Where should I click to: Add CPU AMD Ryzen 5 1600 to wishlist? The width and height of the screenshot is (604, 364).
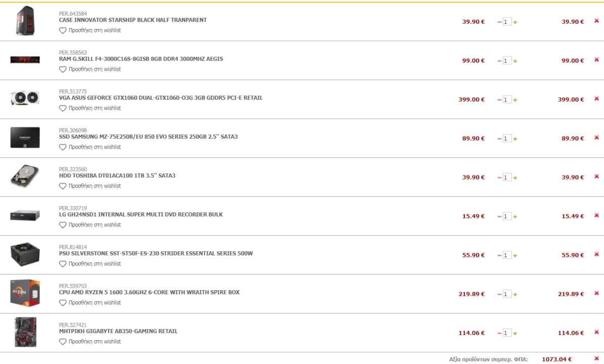click(x=90, y=302)
